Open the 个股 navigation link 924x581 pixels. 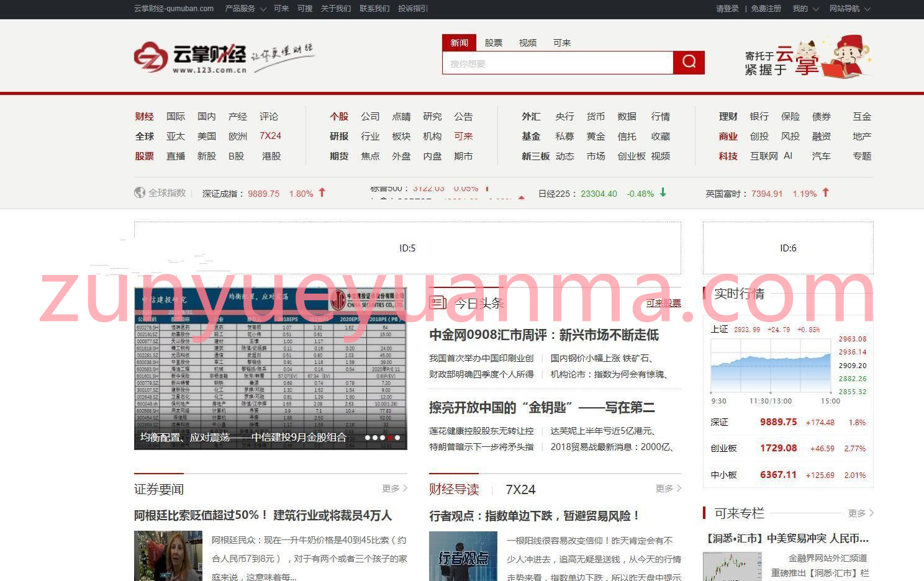pos(339,117)
